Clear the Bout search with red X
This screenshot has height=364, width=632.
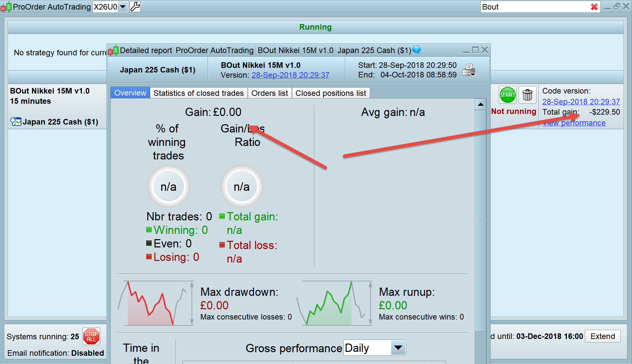[594, 7]
